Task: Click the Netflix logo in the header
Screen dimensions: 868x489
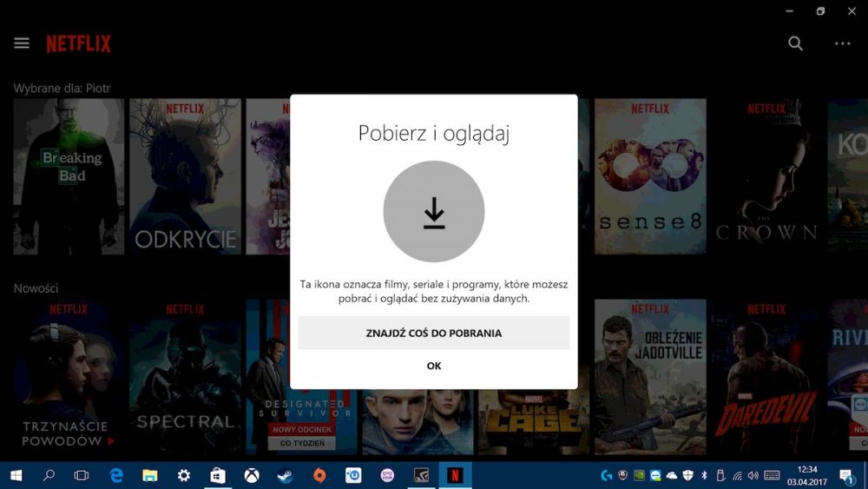Action: point(78,43)
